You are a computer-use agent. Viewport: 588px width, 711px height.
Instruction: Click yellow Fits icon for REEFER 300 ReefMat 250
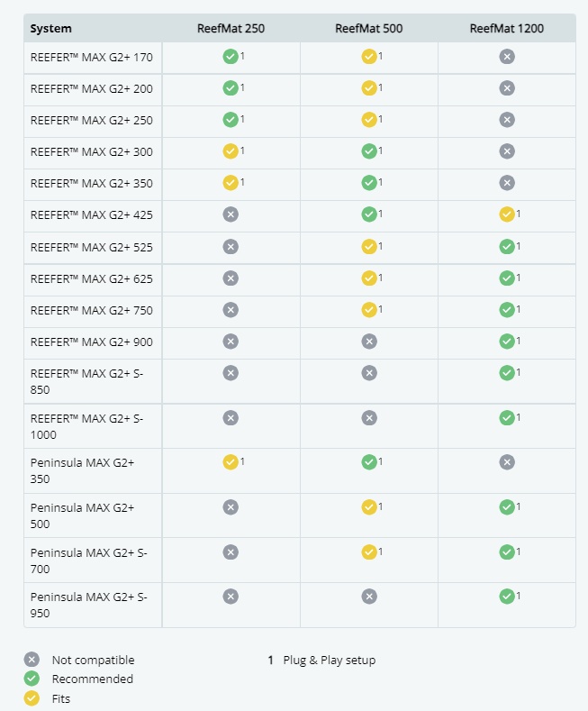(231, 151)
